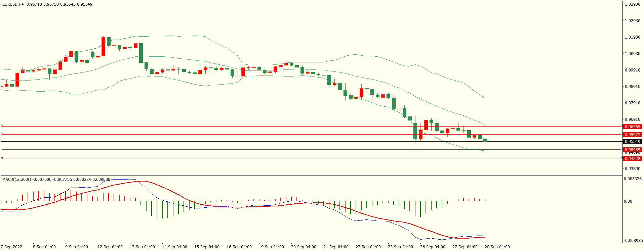Click the 0.005328 MACD scale value
The height and width of the screenshot is (251, 644).
(633, 179)
